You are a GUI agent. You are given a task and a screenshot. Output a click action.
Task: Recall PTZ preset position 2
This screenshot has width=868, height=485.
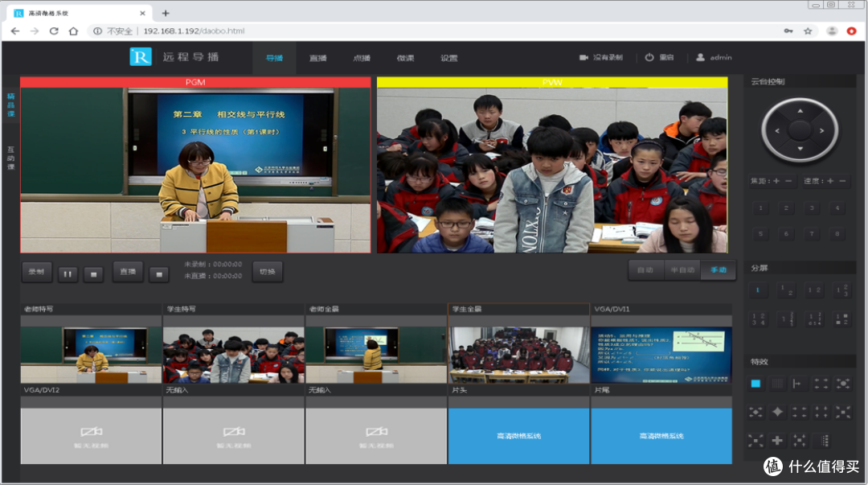786,208
